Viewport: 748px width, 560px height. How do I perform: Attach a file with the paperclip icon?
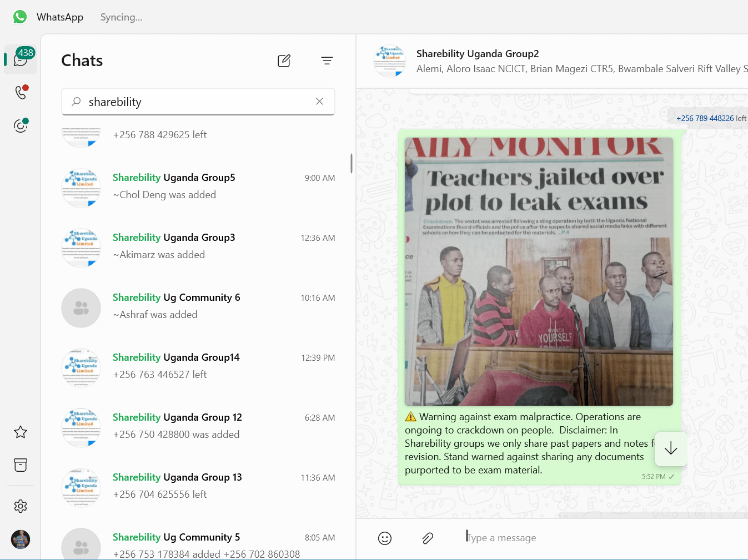click(428, 538)
